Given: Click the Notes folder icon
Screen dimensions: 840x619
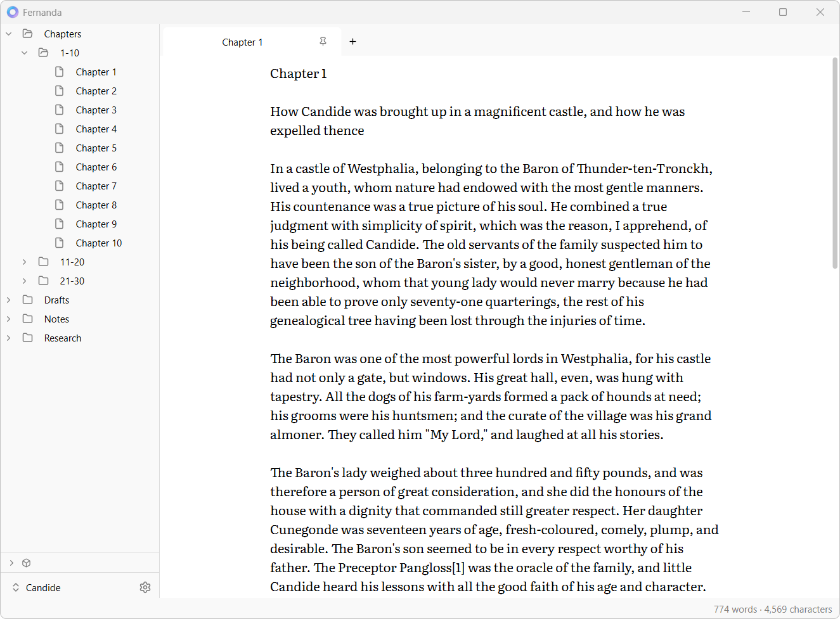Looking at the screenshot, I should (28, 319).
